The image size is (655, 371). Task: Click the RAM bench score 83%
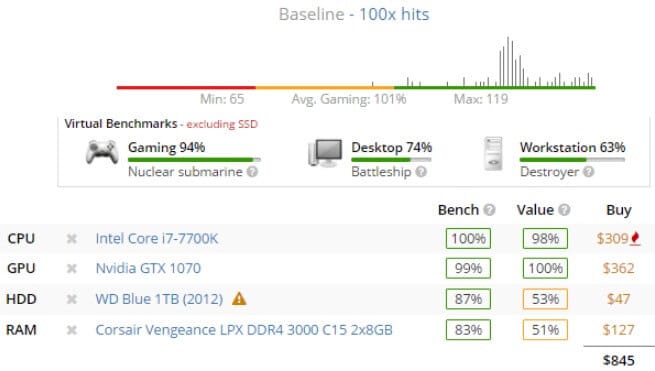tap(468, 330)
